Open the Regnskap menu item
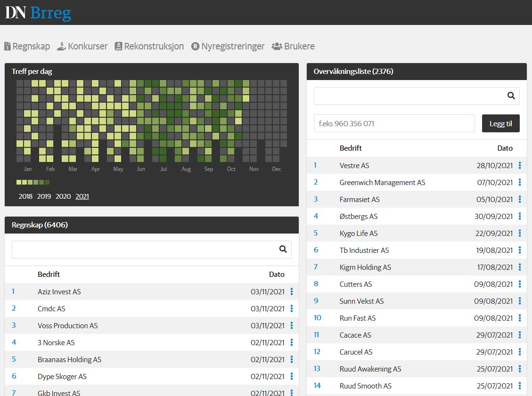 27,46
